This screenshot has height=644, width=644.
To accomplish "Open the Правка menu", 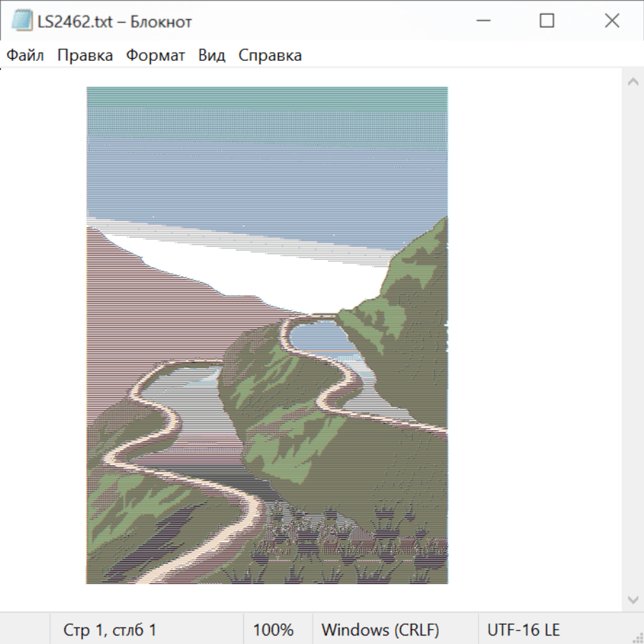I will point(85,55).
